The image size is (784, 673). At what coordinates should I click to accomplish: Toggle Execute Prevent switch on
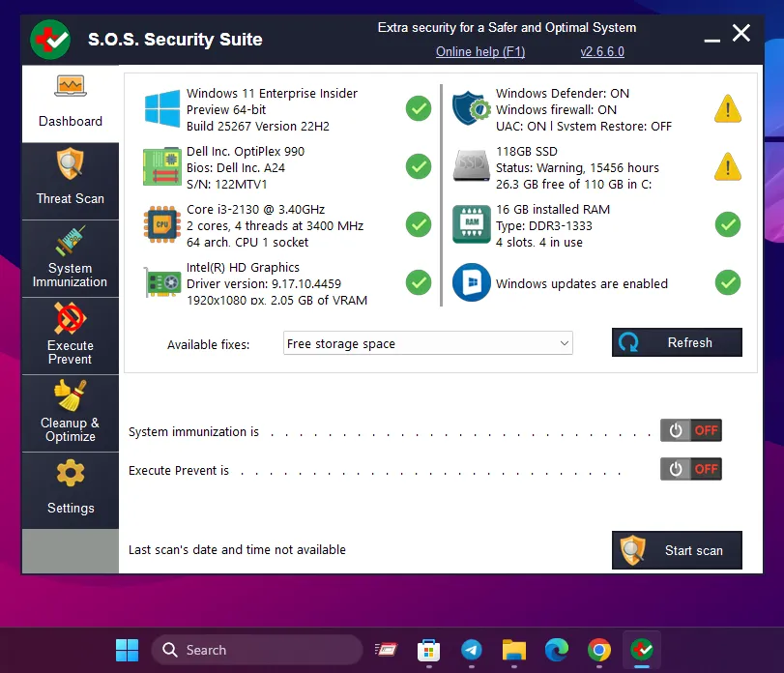pos(691,469)
